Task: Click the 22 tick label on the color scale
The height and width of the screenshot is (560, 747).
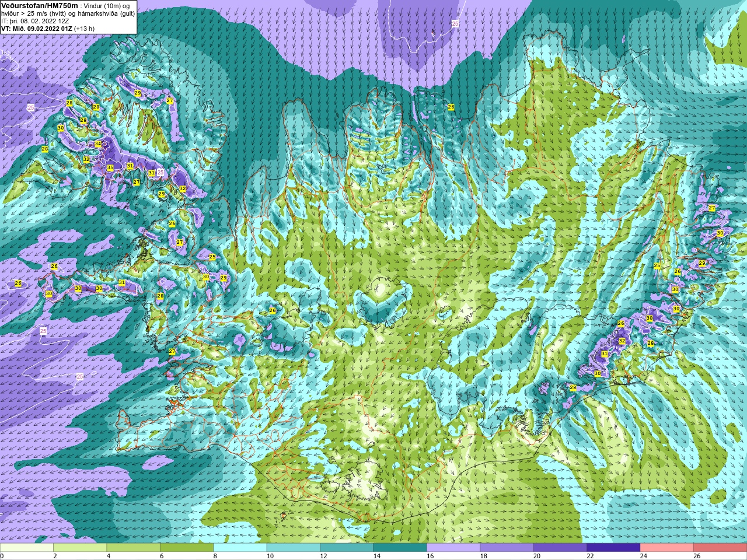Action: [x=590, y=556]
